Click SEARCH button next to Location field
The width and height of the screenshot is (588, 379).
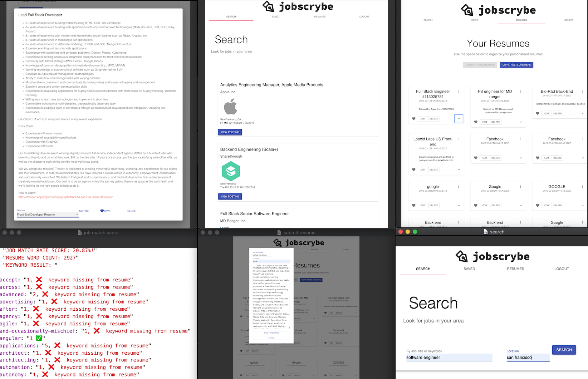click(x=564, y=350)
